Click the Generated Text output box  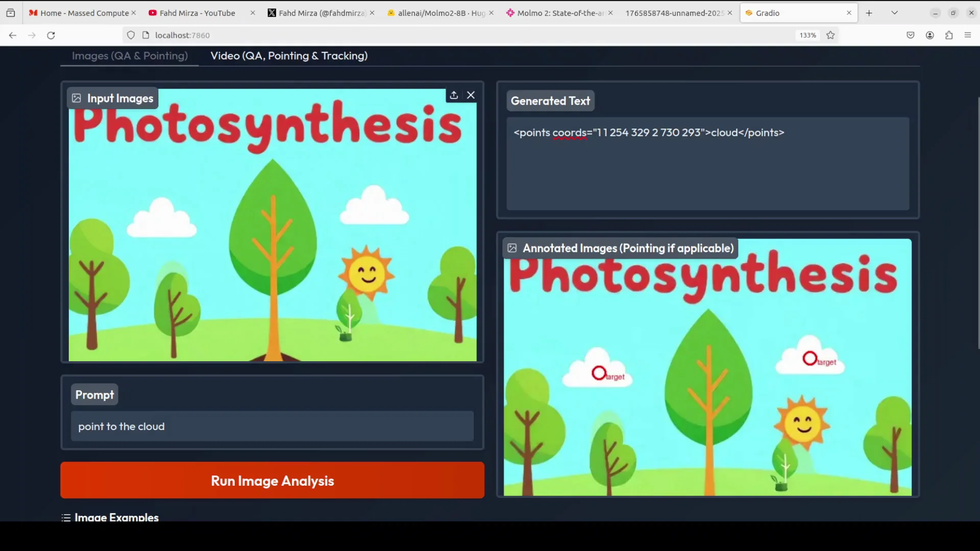tap(707, 163)
